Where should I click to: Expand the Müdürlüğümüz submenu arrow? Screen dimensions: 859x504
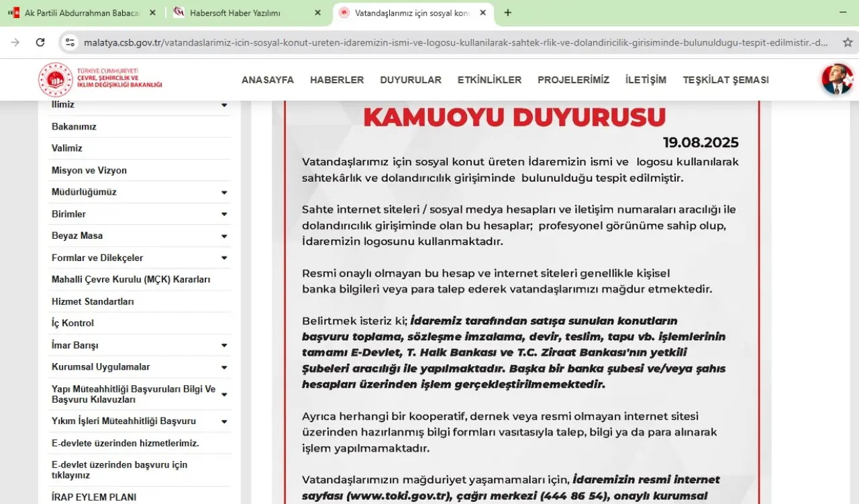224,193
